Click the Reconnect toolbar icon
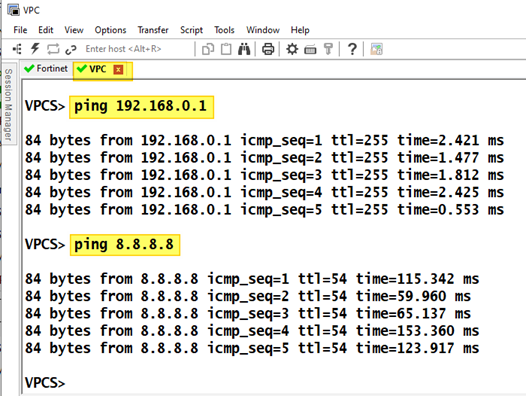 pyautogui.click(x=53, y=49)
